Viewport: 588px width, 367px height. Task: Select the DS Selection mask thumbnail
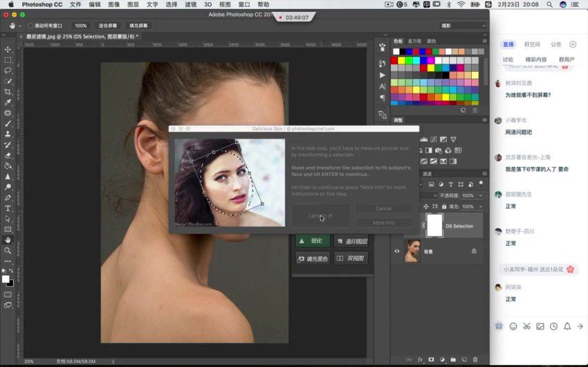point(434,225)
